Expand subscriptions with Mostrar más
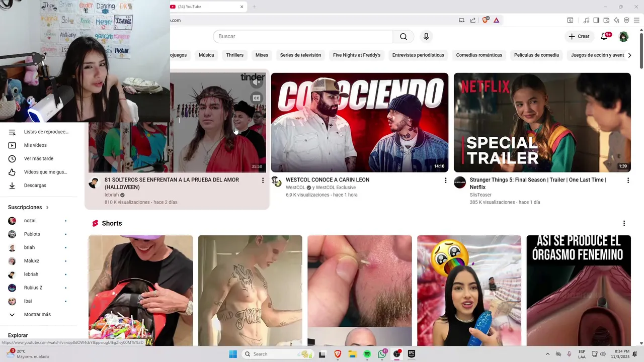This screenshot has height=362, width=644. click(x=37, y=314)
